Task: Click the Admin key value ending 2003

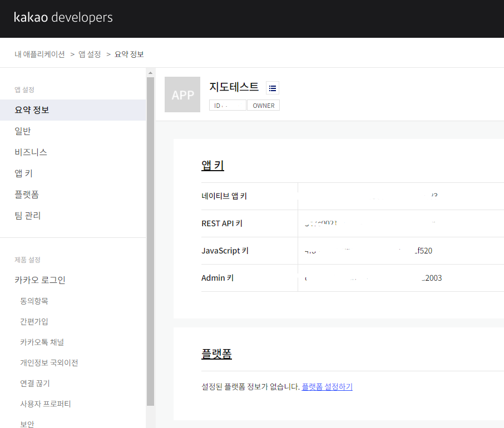Action: (x=373, y=278)
